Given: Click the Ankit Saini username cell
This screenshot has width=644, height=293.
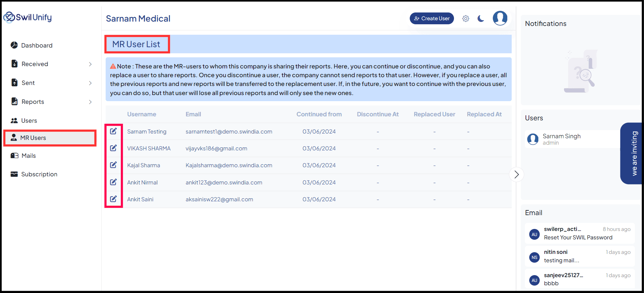Looking at the screenshot, I should (x=140, y=199).
